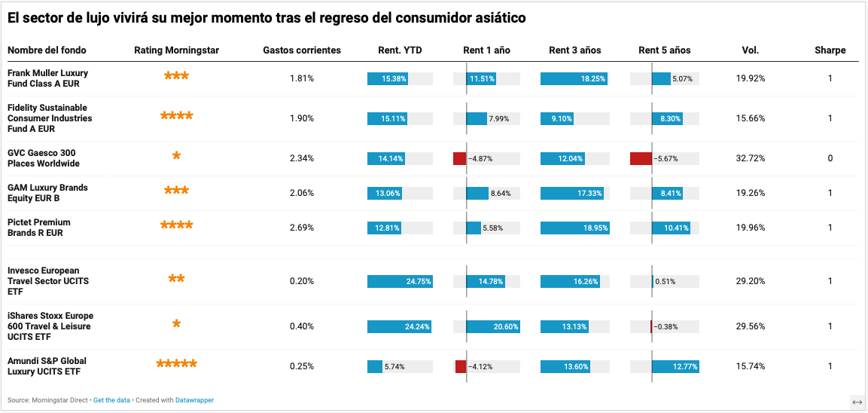Click the 'Rent. YTD' column header

point(400,50)
